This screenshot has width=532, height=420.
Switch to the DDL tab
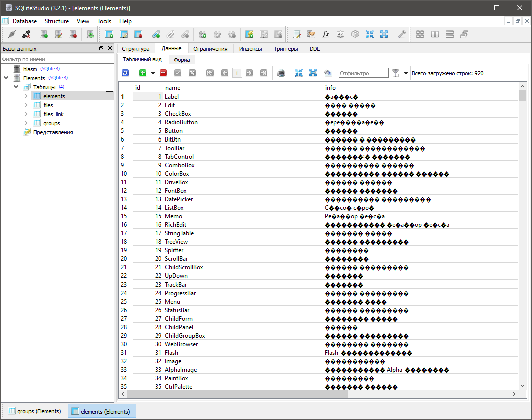pyautogui.click(x=314, y=49)
